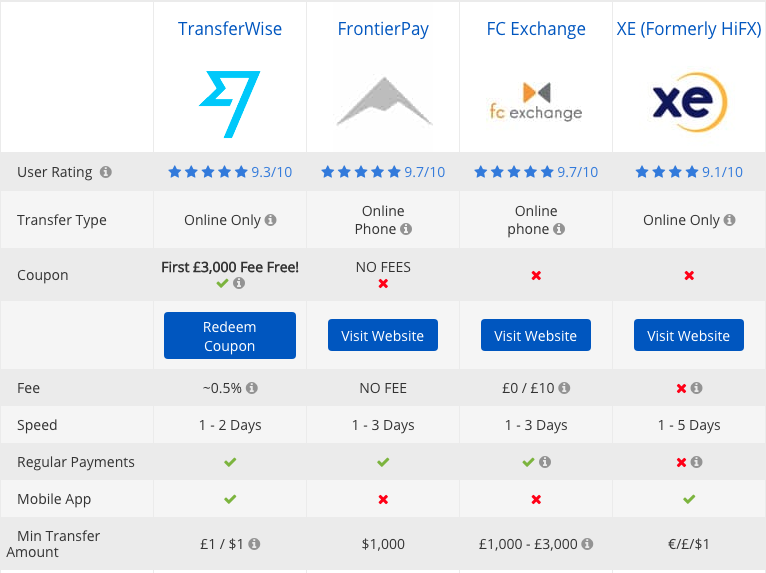Viewport: 766px width, 573px height.
Task: Click the FrontierPay mountain logo
Action: pyautogui.click(x=383, y=101)
